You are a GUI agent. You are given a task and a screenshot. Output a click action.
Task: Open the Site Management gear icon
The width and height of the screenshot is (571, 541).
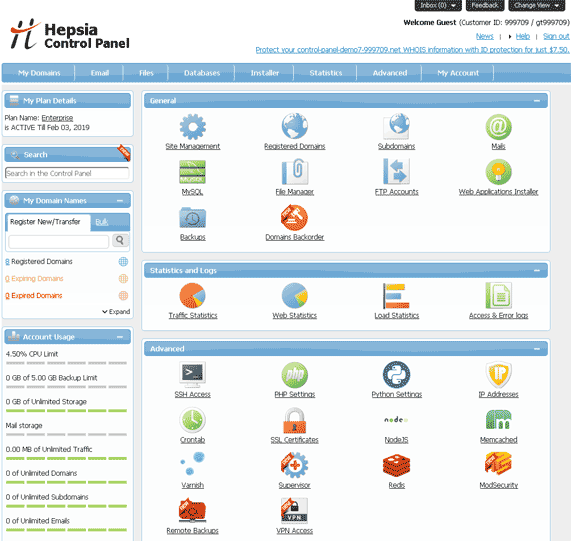click(x=193, y=127)
